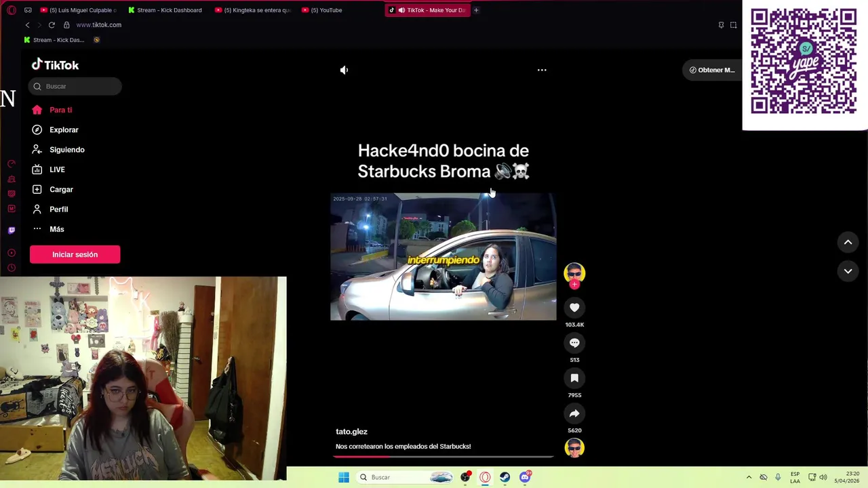Click the TikTok logo
The height and width of the screenshot is (488, 868).
pyautogui.click(x=56, y=65)
